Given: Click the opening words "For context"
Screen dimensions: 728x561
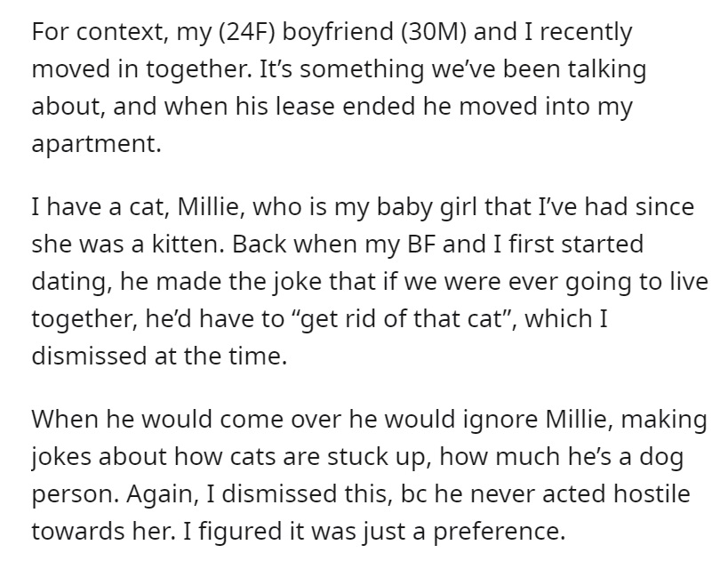Looking at the screenshot, I should click(97, 32).
